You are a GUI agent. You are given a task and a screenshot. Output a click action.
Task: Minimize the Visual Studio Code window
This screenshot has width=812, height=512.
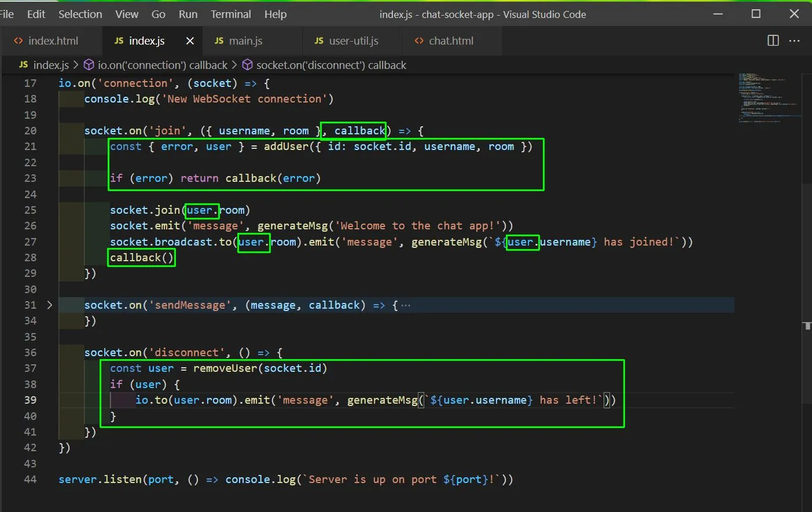[x=718, y=14]
